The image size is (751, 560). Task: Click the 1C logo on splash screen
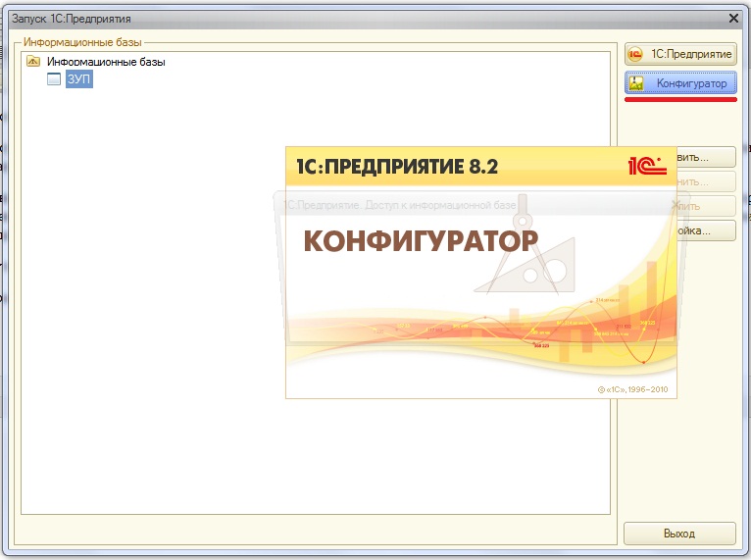tap(647, 166)
